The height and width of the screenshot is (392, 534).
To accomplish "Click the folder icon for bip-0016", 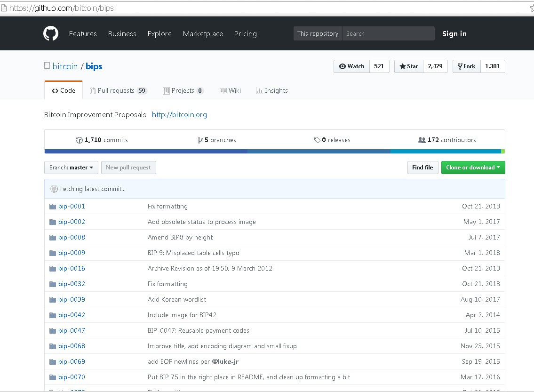I will (52, 269).
